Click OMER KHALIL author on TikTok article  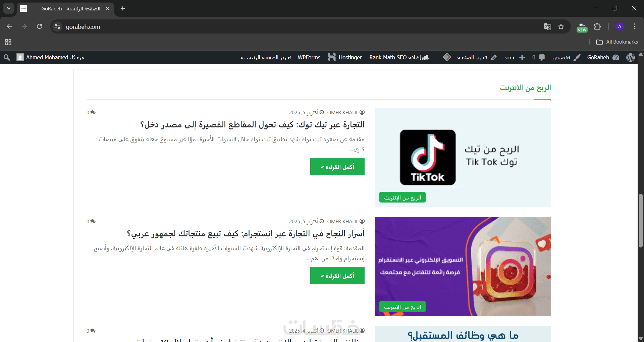coord(346,113)
